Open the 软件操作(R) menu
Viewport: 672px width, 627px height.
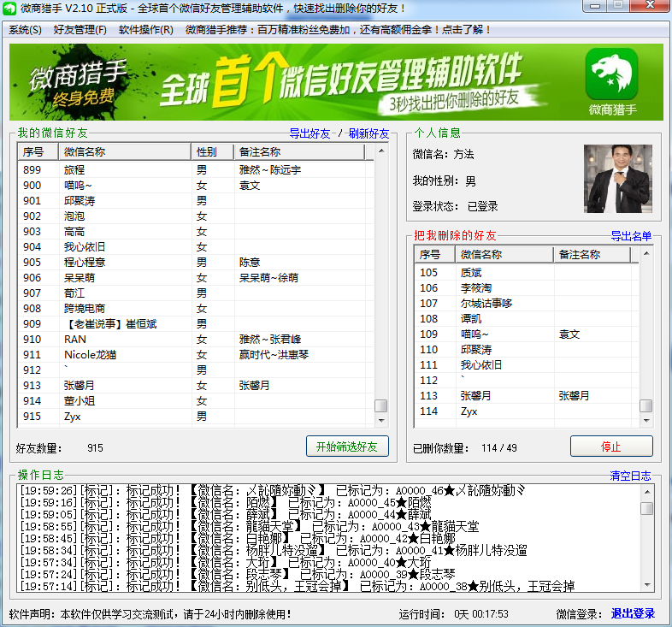145,30
